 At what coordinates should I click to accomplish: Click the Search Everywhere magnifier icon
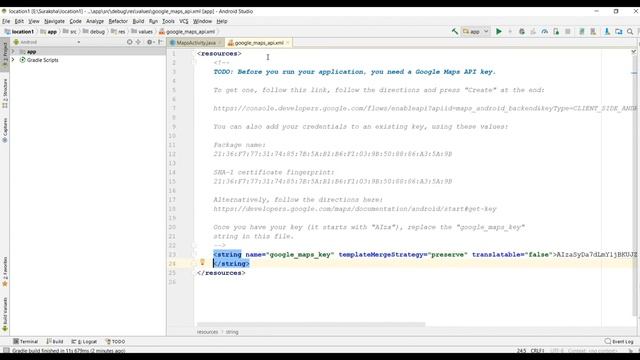tap(630, 31)
